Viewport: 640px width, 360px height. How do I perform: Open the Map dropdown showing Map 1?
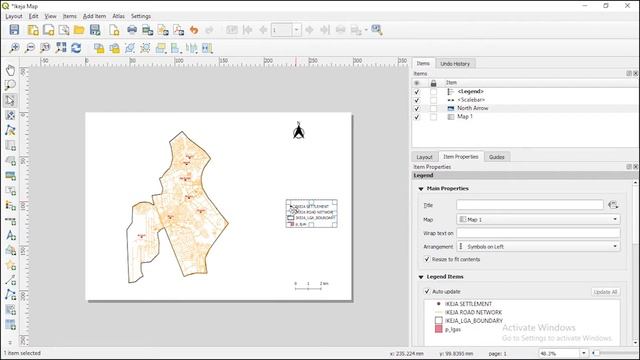(538, 219)
